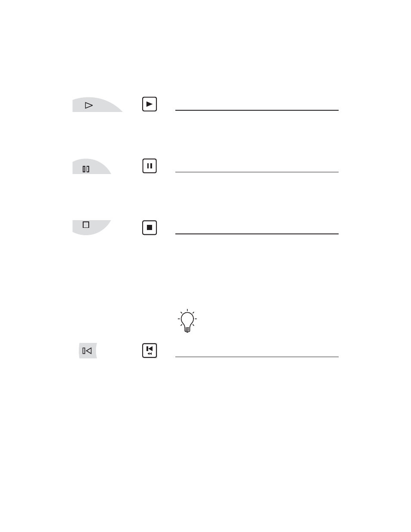Select the outlined Play triangle on gray button
Screen dimensions: 411x532
coord(97,105)
